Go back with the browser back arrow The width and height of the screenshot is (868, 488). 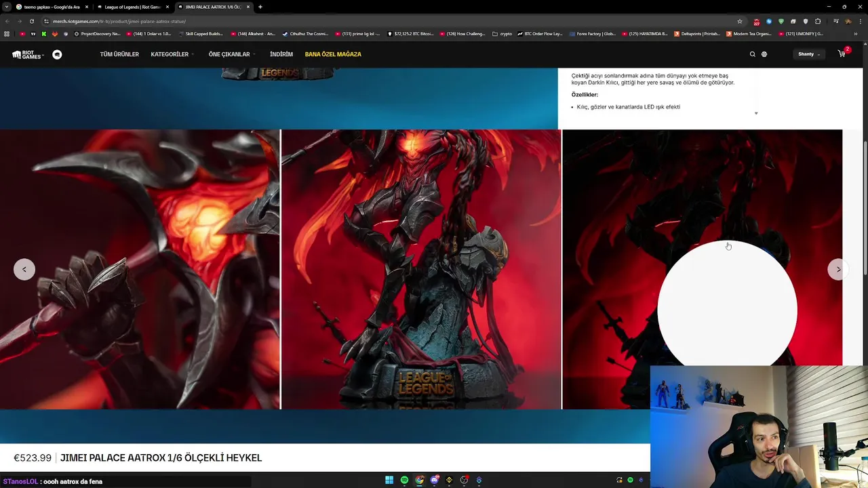(7, 21)
